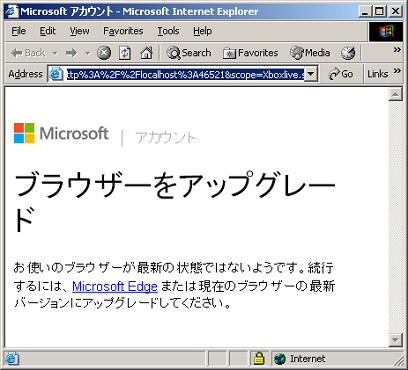Maximize the Internet Explorer window
The image size is (408, 370).
379,12
